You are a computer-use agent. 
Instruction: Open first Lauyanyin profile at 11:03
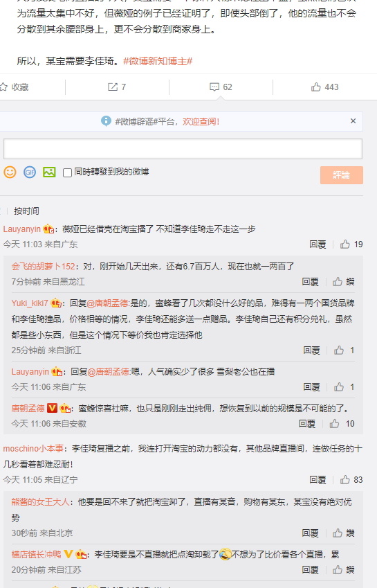pyautogui.click(x=21, y=229)
